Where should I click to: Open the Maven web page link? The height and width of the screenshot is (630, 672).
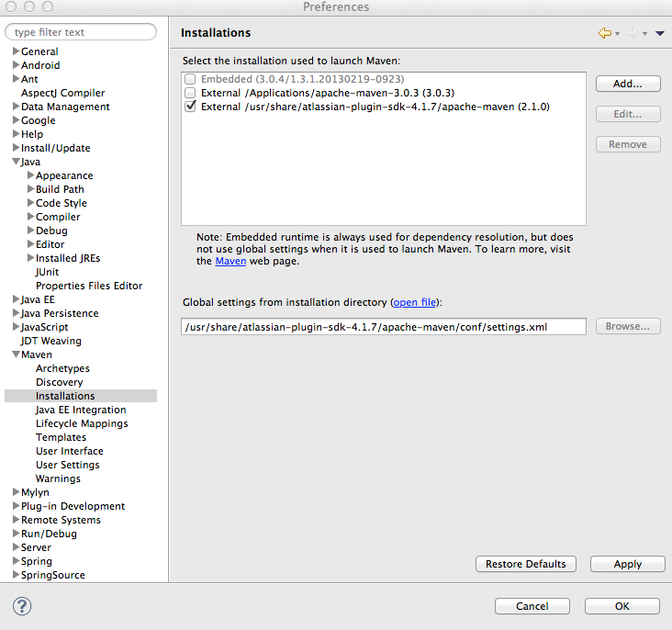(230, 261)
